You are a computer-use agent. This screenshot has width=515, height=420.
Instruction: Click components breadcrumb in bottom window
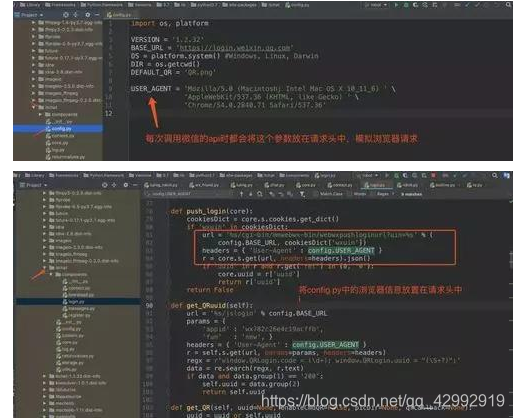coord(294,175)
